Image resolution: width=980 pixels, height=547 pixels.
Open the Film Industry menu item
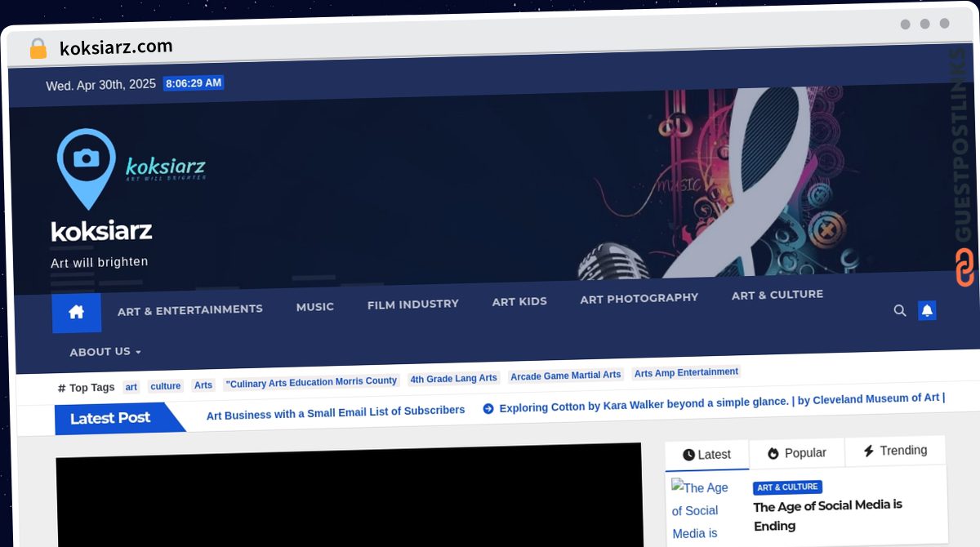(x=412, y=304)
